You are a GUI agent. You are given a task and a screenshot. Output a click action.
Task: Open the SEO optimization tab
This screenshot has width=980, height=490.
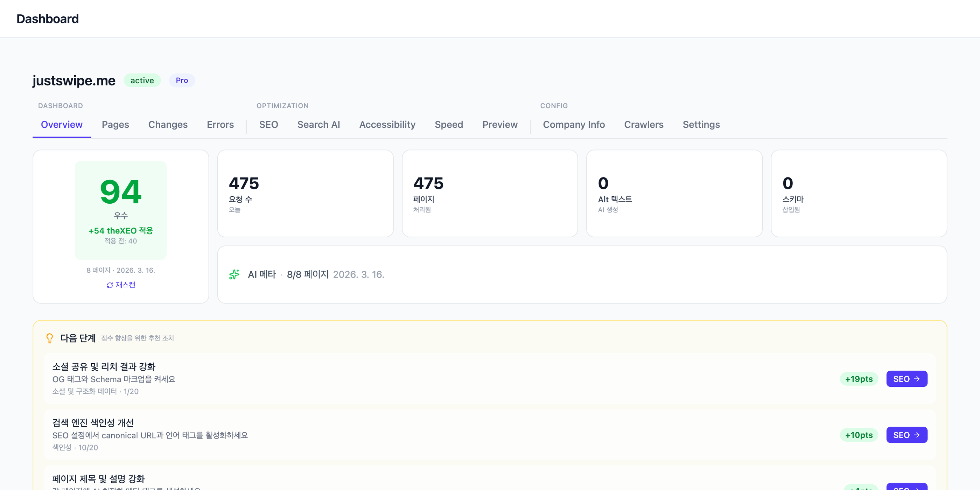(x=268, y=125)
